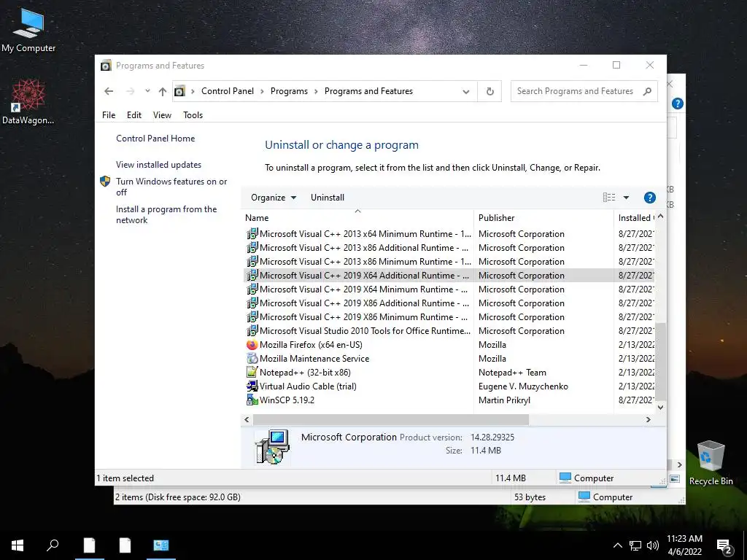Viewport: 747px width, 560px height.
Task: Open the File menu
Action: click(x=109, y=115)
